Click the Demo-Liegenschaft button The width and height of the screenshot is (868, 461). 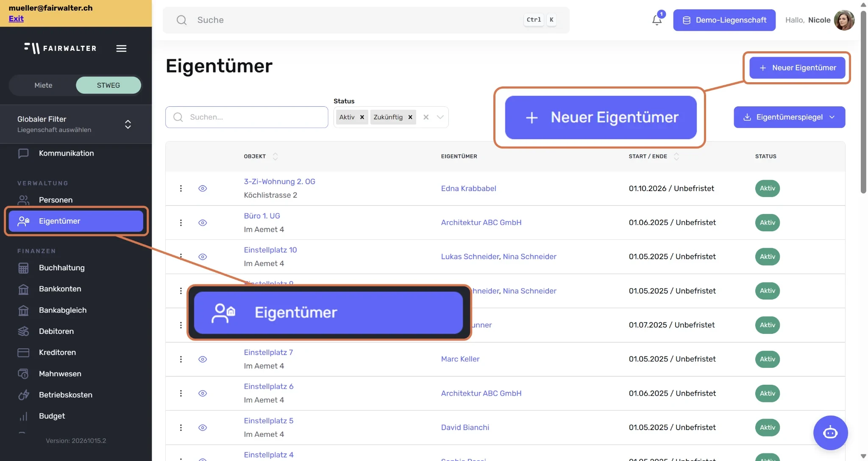click(x=724, y=20)
